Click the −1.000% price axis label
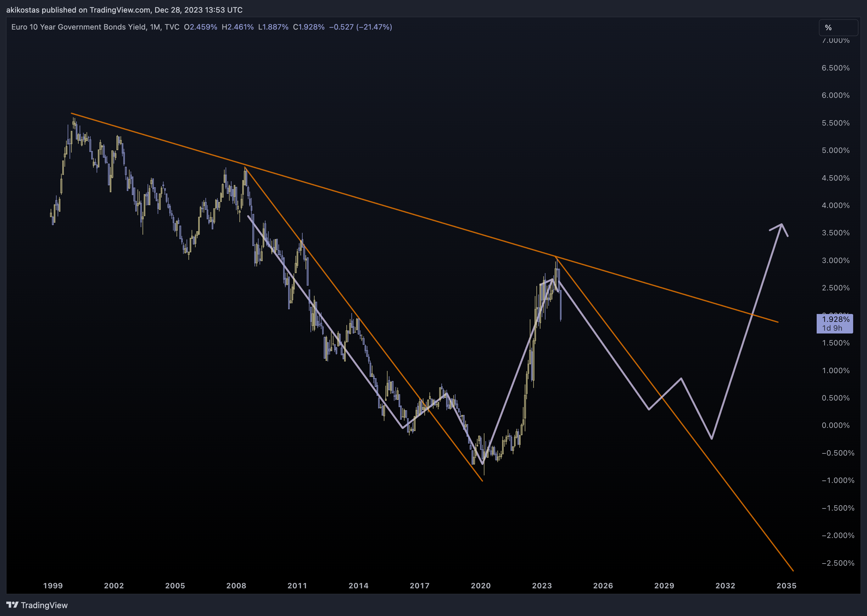The image size is (867, 616). [838, 480]
